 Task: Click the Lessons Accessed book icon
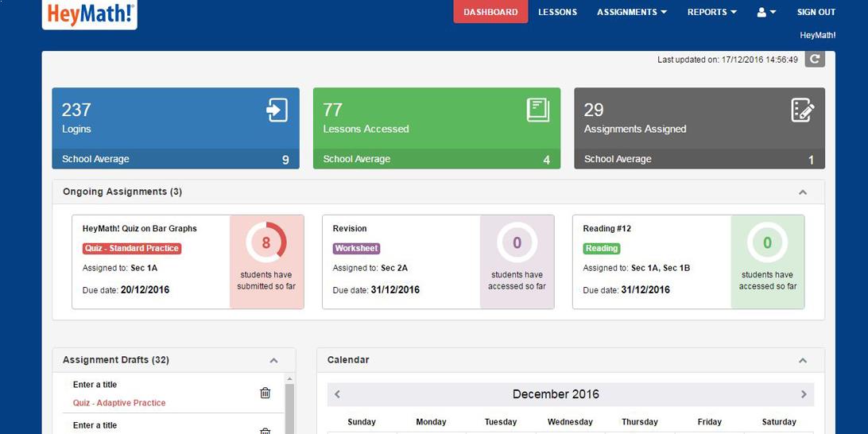pyautogui.click(x=537, y=110)
